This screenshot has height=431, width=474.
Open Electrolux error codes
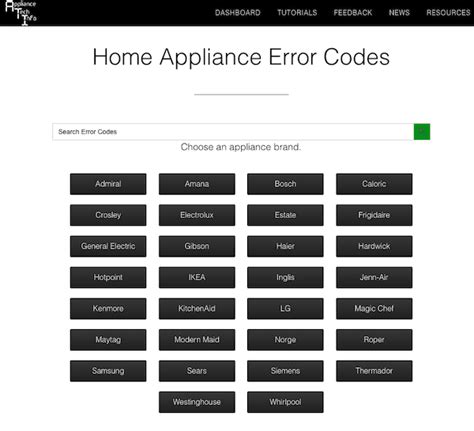(x=197, y=215)
